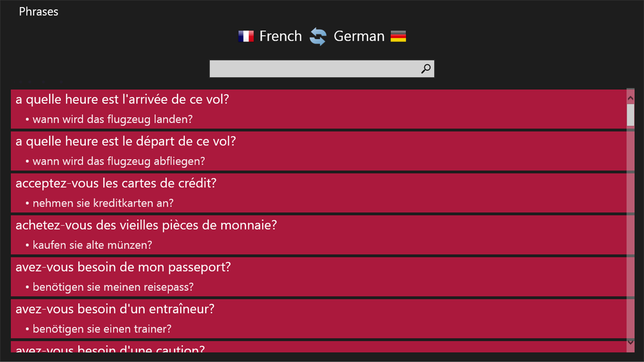Image resolution: width=644 pixels, height=362 pixels.
Task: Select the French language label
Action: 280,36
